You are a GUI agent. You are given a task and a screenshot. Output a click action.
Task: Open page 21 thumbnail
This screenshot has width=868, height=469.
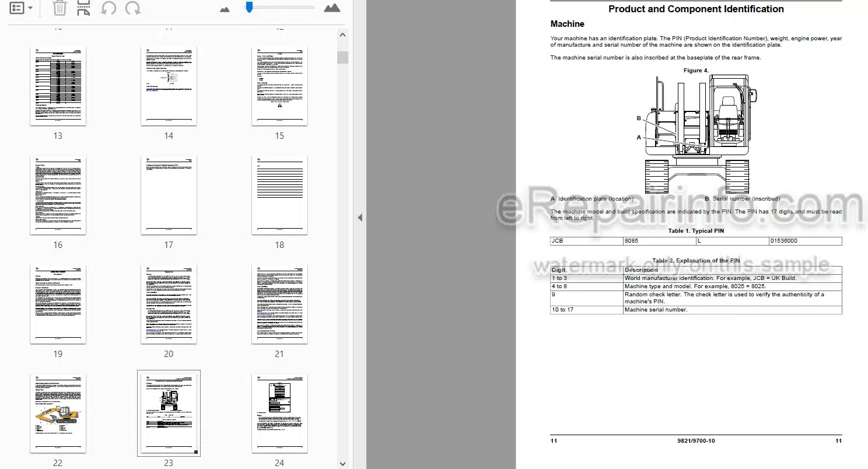[x=279, y=304]
